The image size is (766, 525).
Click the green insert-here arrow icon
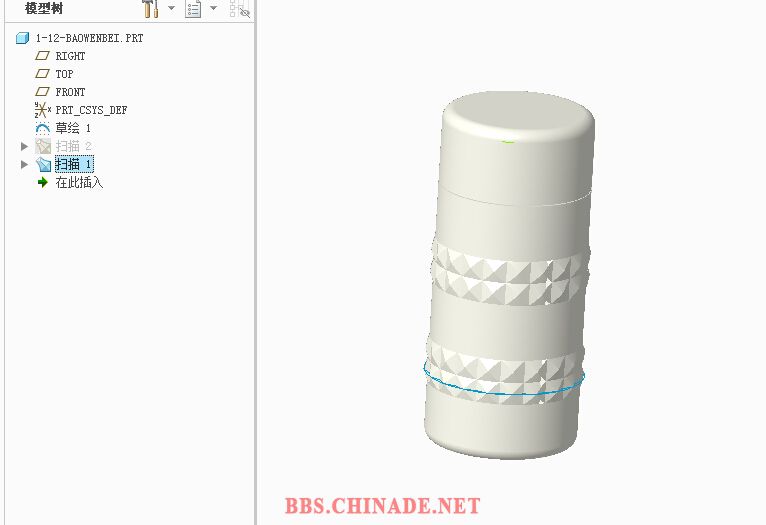click(43, 183)
